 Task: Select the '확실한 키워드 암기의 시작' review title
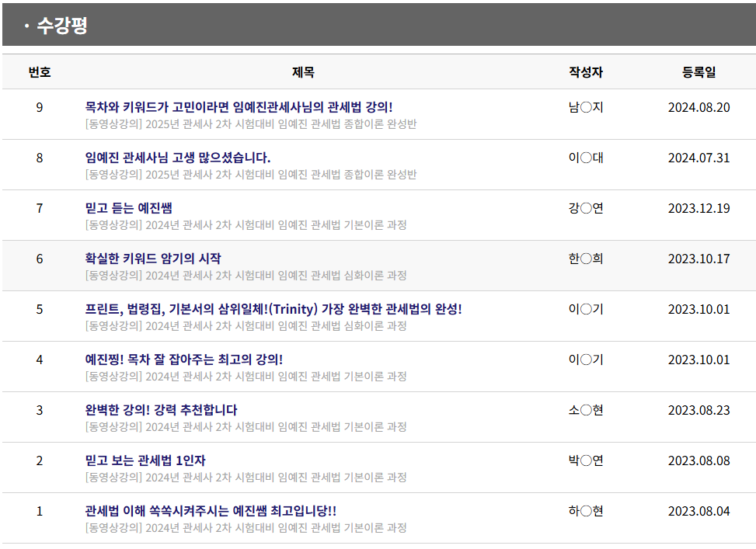153,259
